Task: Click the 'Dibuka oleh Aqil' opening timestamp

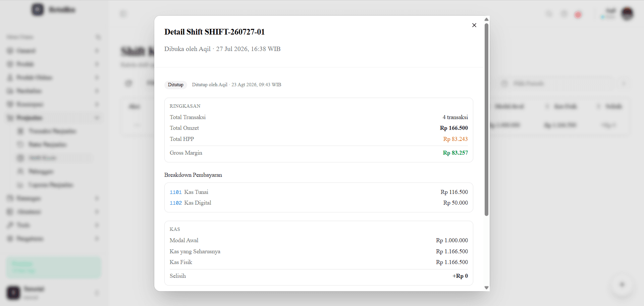Action: pyautogui.click(x=222, y=49)
